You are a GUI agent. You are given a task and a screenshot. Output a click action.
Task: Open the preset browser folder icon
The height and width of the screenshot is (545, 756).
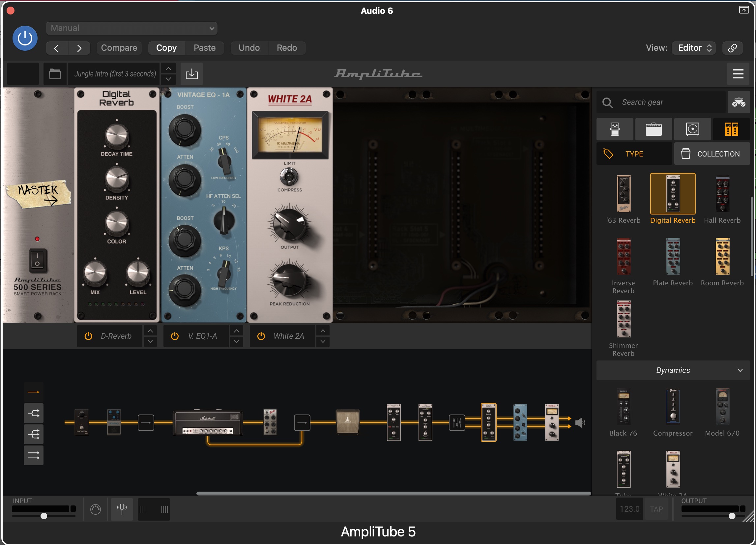pyautogui.click(x=55, y=74)
